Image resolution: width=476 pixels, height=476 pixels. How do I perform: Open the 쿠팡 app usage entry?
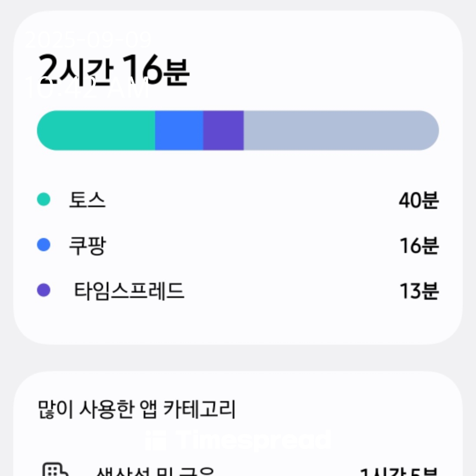(238, 245)
